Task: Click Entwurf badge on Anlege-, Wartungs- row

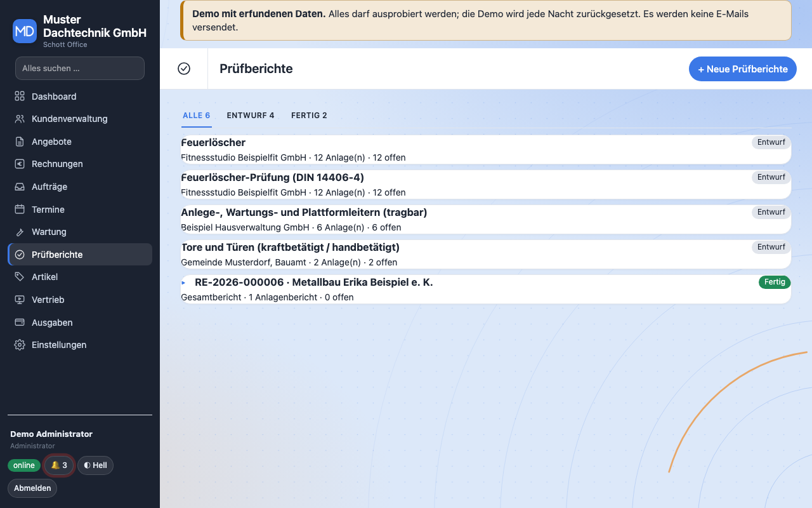Action: 771,212
